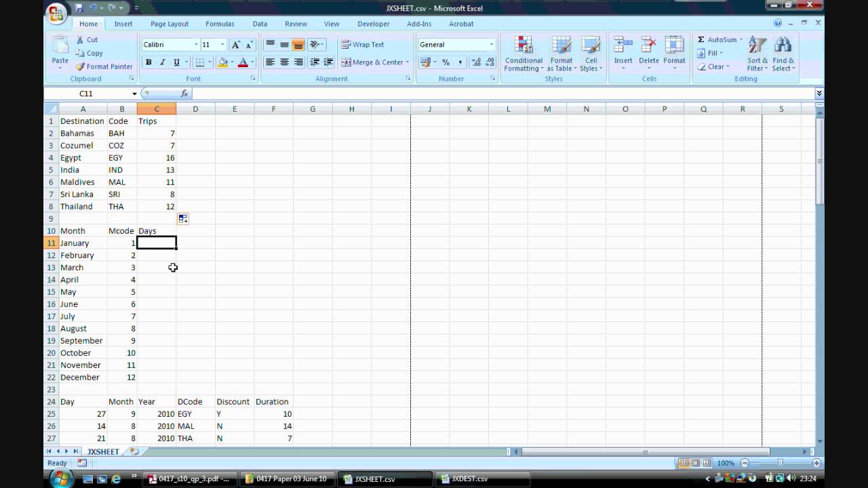Decrease the cell indent

point(315,62)
